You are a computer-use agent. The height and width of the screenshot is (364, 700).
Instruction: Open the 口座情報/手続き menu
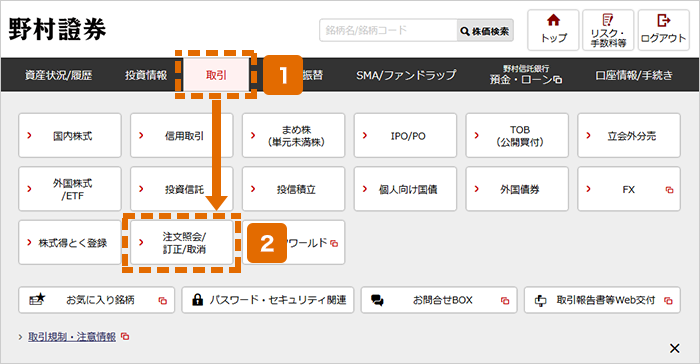coord(634,75)
